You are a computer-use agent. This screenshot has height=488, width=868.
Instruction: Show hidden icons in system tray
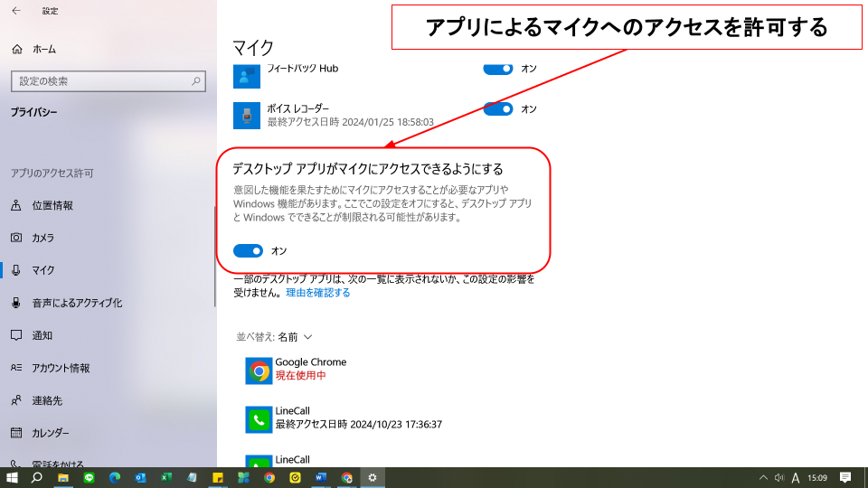tap(762, 477)
